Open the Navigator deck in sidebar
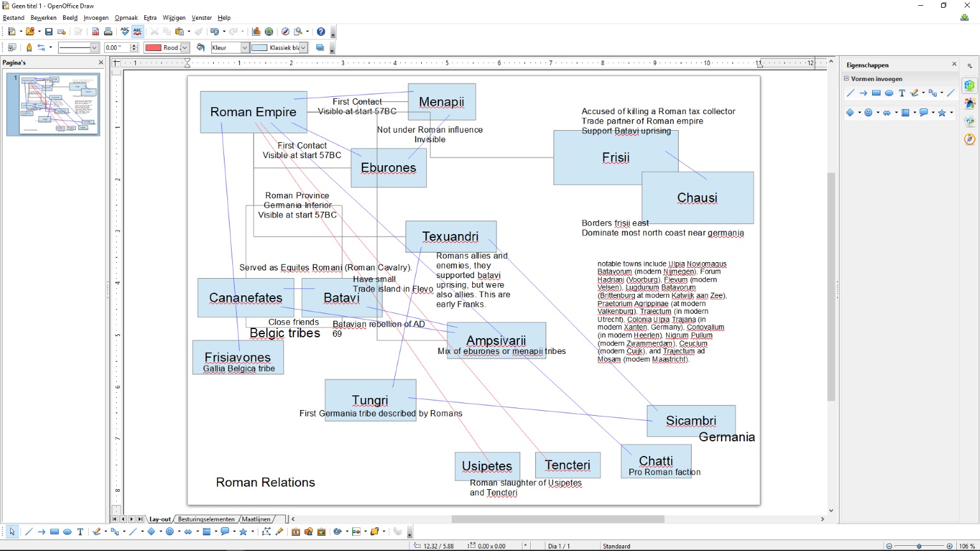This screenshot has width=980, height=551. [970, 139]
